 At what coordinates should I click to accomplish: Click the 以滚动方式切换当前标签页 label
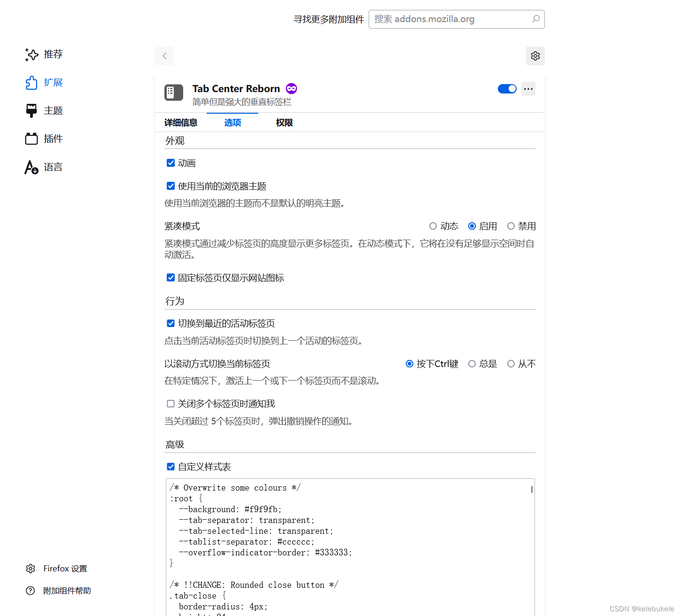(x=217, y=364)
